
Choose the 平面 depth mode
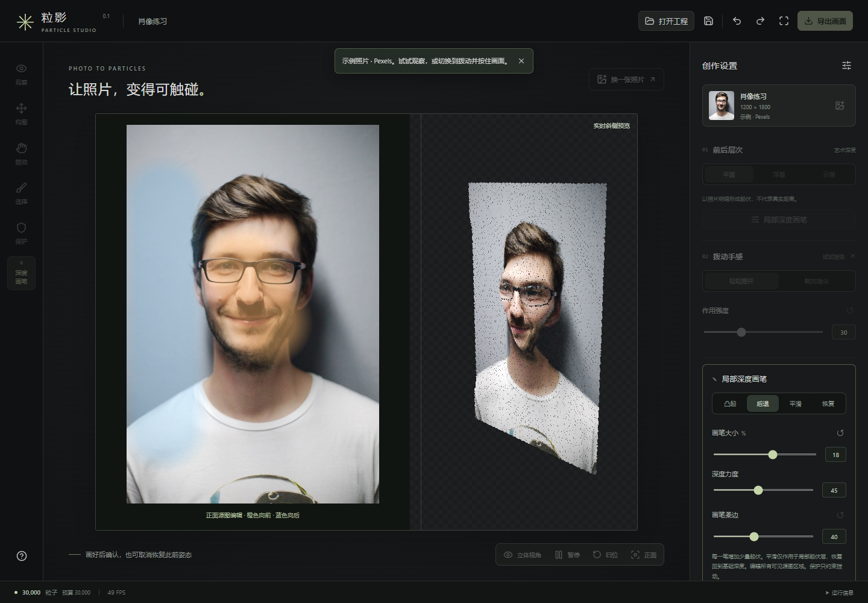(x=729, y=175)
